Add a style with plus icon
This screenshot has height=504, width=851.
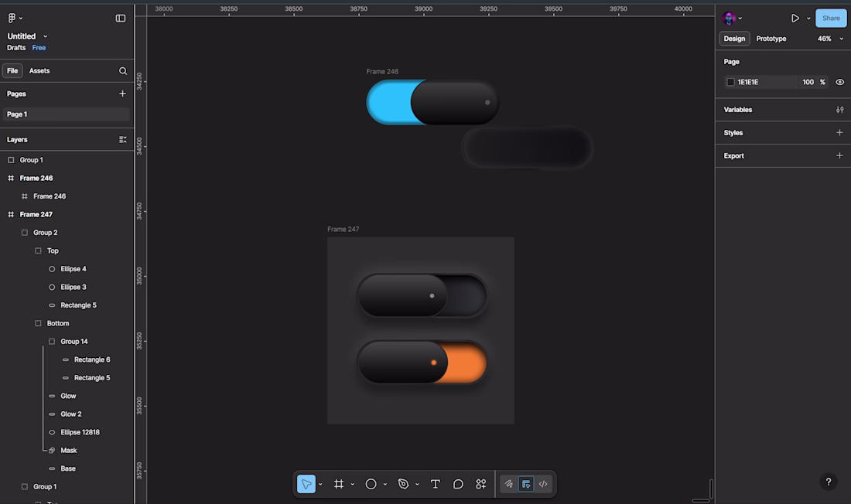click(839, 132)
